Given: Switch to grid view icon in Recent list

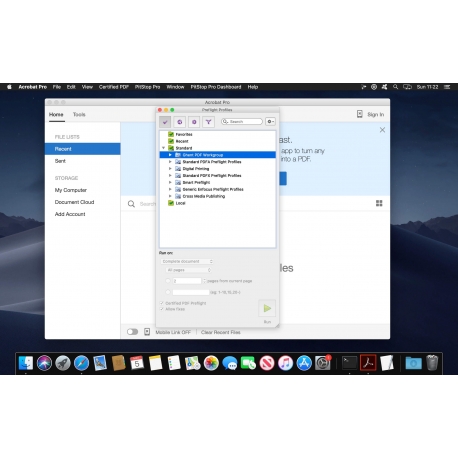Looking at the screenshot, I should tap(379, 203).
